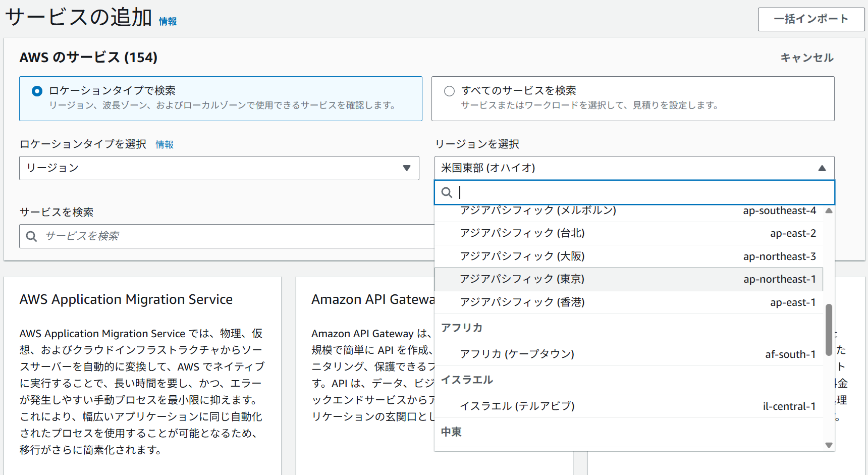Click the サービスを検索 input field
Image resolution: width=868 pixels, height=475 pixels.
point(227,236)
